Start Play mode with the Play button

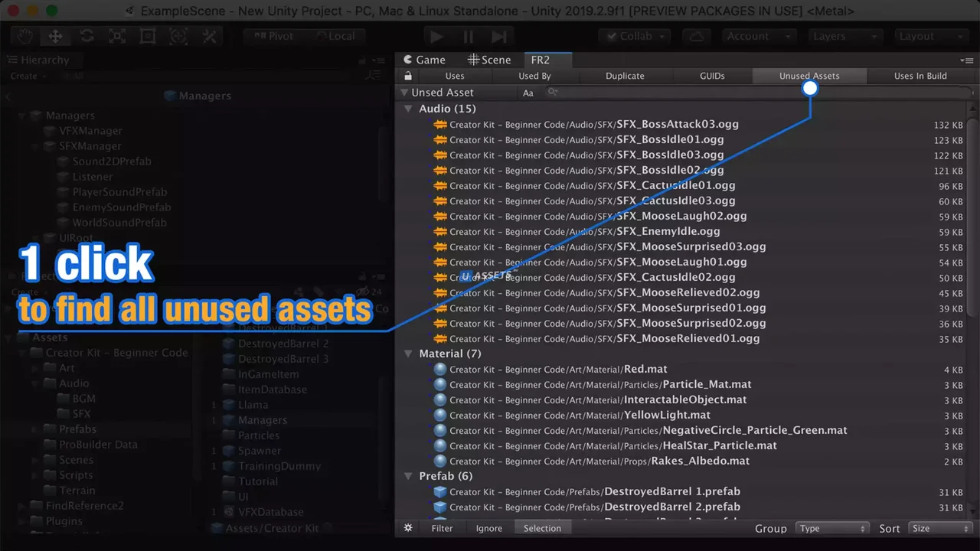pyautogui.click(x=436, y=36)
